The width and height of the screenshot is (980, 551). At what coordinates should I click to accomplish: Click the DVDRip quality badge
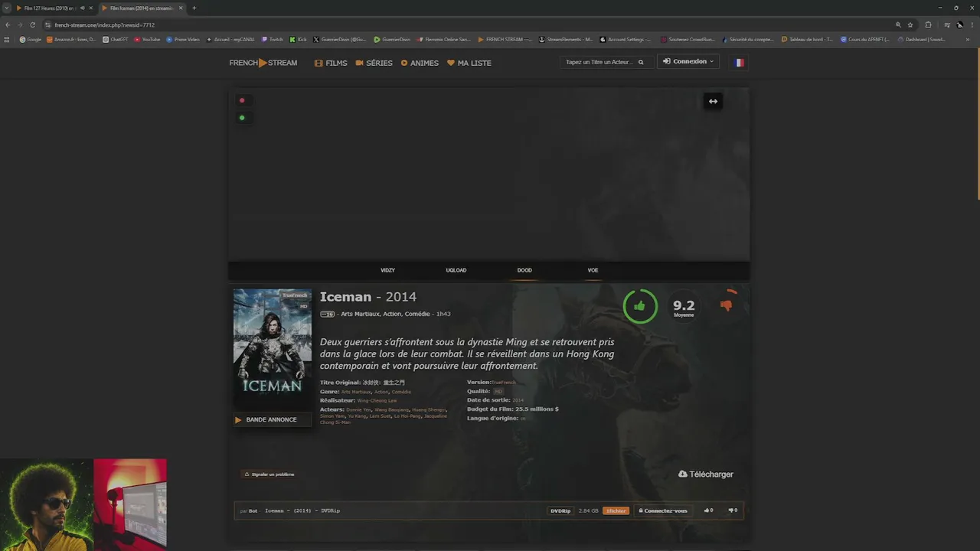click(560, 510)
